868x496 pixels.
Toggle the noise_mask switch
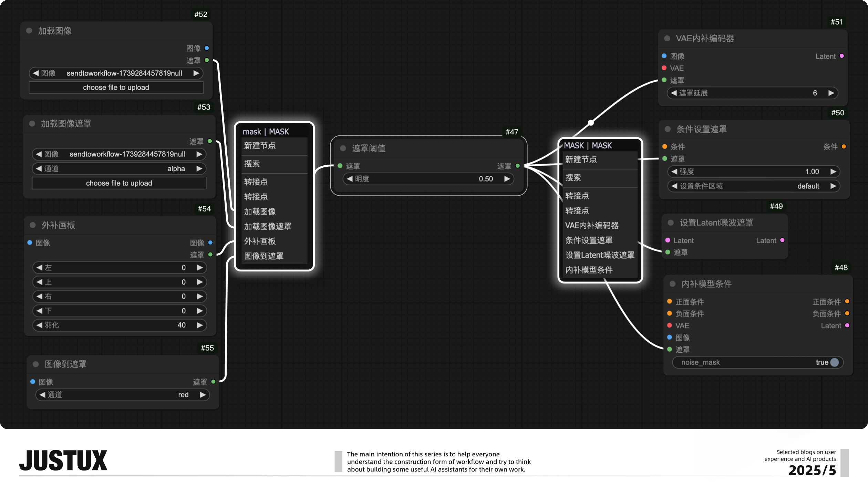point(835,362)
